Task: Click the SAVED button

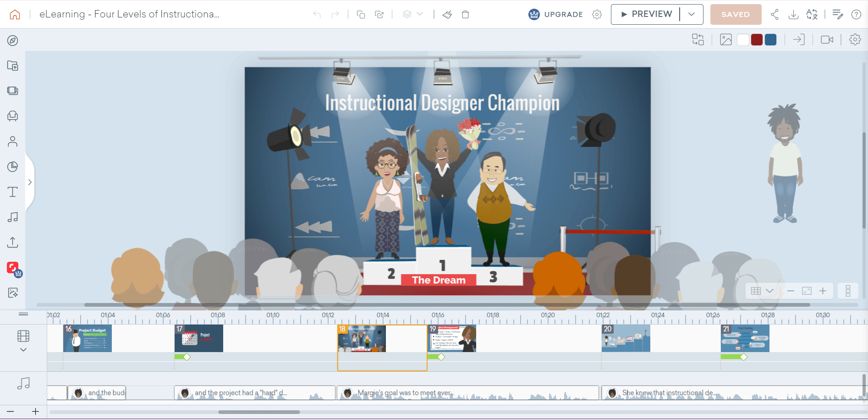Action: point(736,14)
